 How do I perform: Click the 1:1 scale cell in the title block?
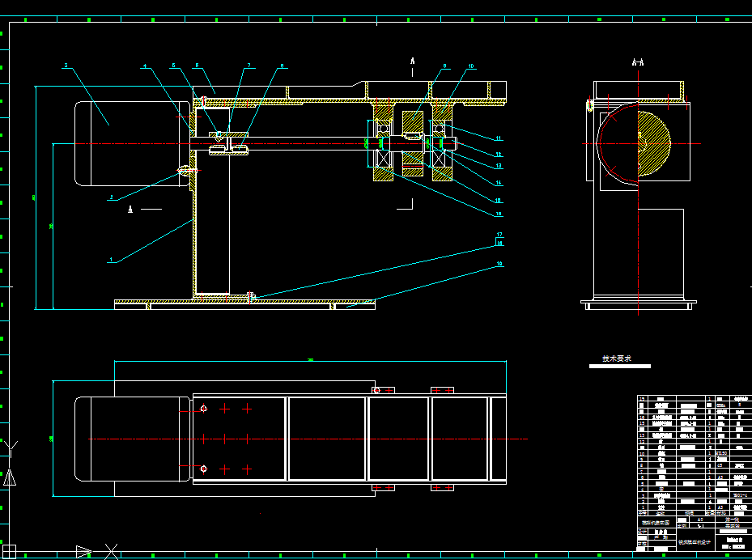pos(700,525)
